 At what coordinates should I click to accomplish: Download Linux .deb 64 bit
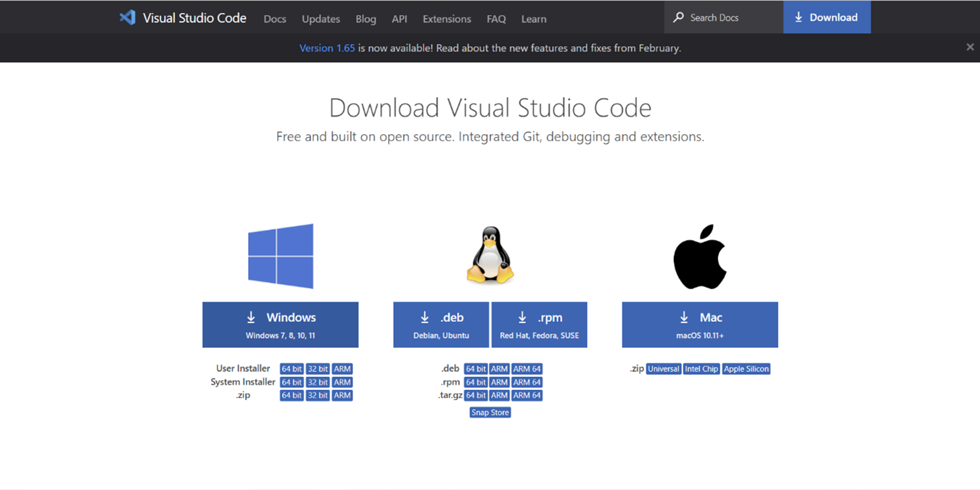point(476,369)
